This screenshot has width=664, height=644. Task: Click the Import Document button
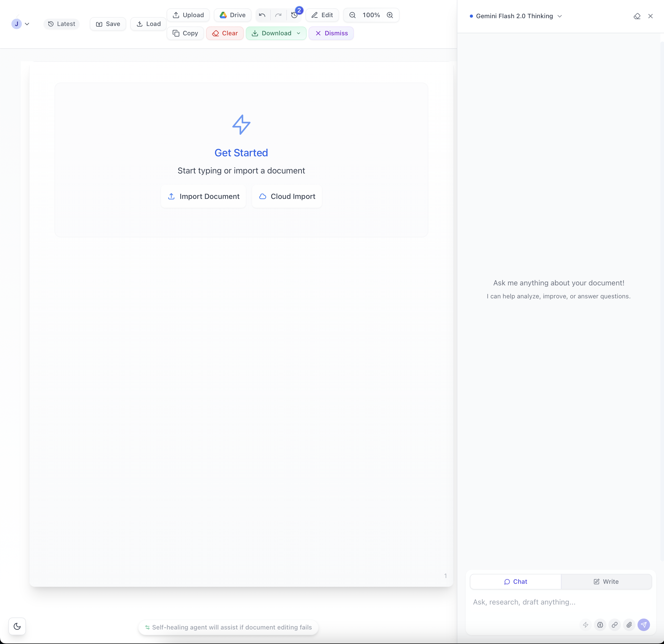203,197
